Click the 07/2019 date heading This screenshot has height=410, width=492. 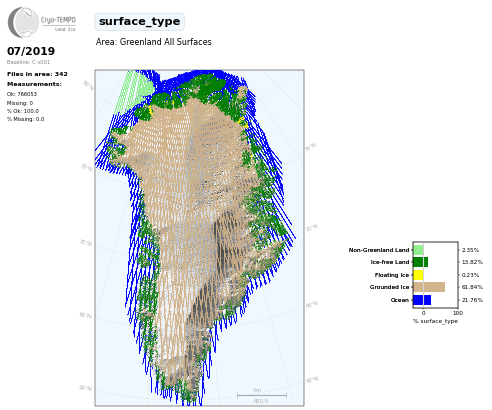(x=31, y=51)
